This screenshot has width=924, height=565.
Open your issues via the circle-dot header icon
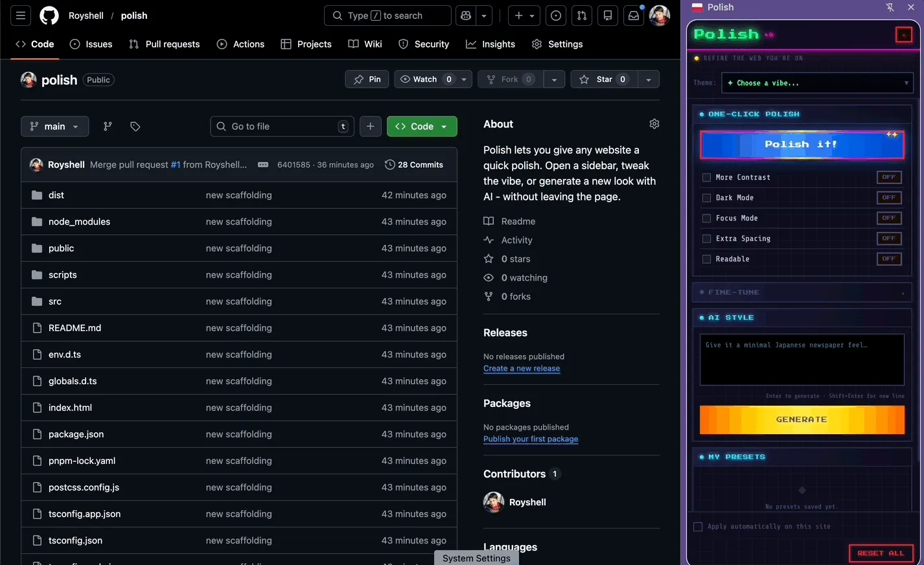tap(555, 16)
